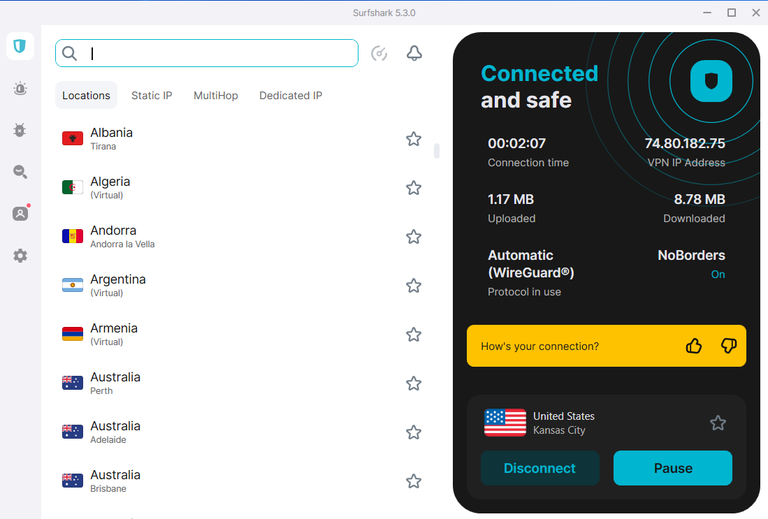
Task: Click the locations list scrollbar
Action: (x=436, y=151)
